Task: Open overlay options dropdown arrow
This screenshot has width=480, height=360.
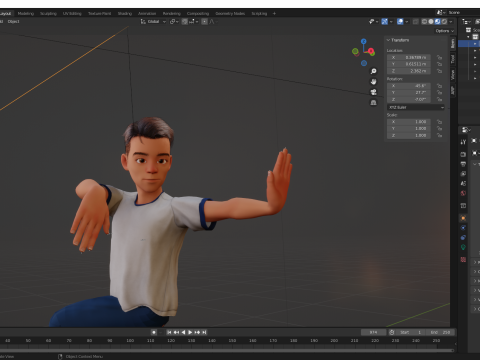Action: (406, 21)
